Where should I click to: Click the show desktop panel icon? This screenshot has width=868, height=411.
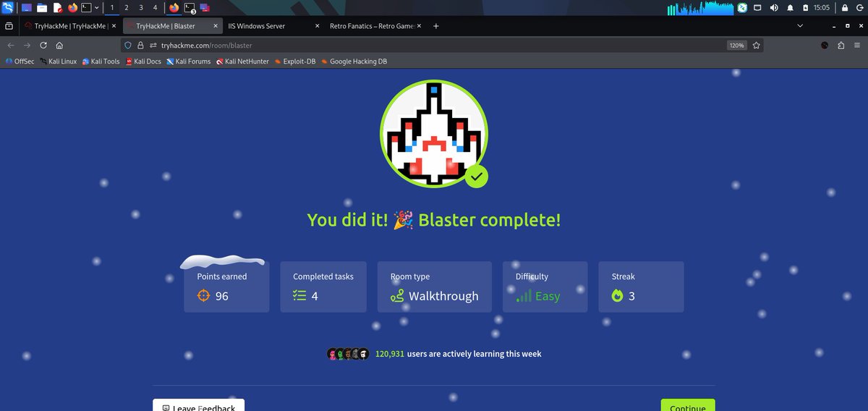(x=27, y=8)
